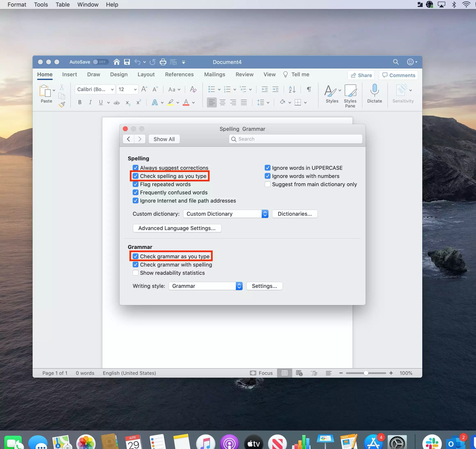This screenshot has height=449, width=476.
Task: Toggle AutoSave switch
Action: point(100,62)
